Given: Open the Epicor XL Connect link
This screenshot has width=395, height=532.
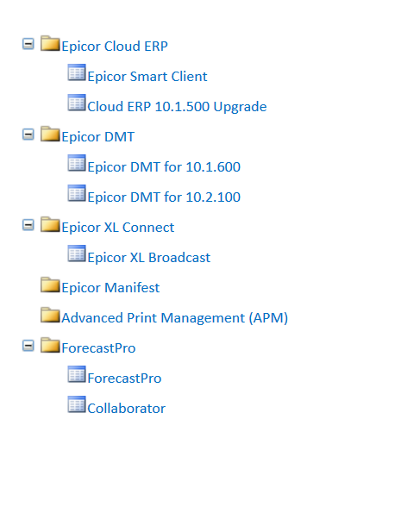Looking at the screenshot, I should pos(118,228).
